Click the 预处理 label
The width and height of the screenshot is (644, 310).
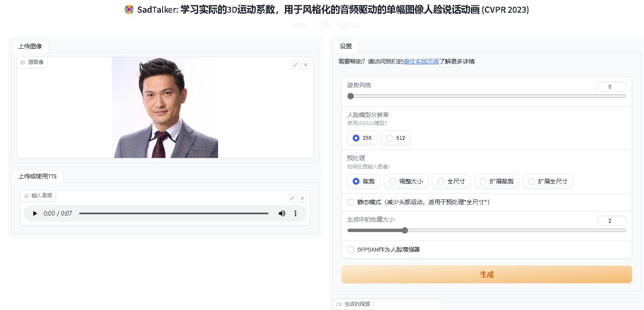(x=356, y=158)
